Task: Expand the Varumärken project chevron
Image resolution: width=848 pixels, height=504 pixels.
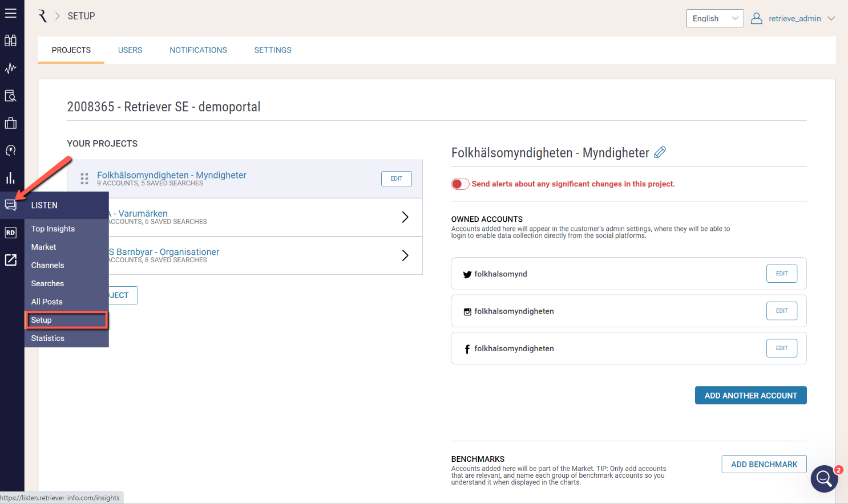Action: coord(405,217)
